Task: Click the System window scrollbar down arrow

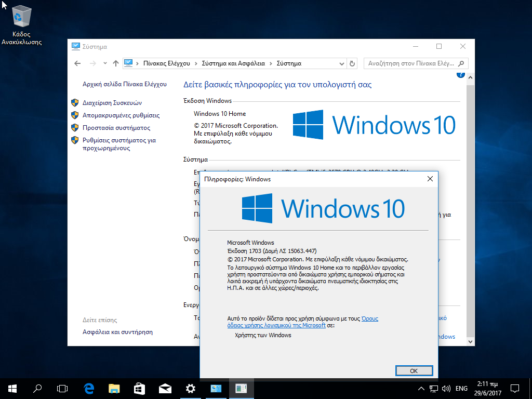Action: [470, 342]
